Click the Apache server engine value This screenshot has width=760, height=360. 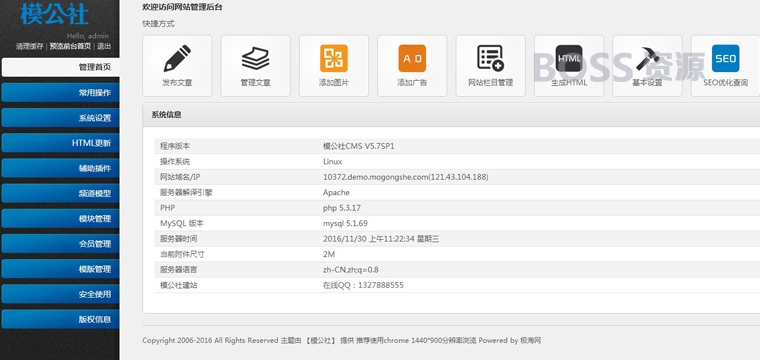tap(336, 192)
